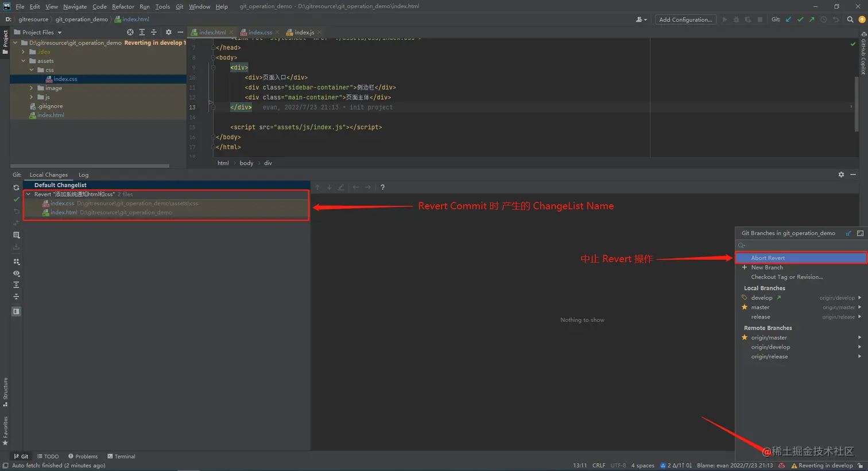The height and width of the screenshot is (471, 868).
Task: Open Update Project with the blue Git arrow
Action: pos(787,19)
